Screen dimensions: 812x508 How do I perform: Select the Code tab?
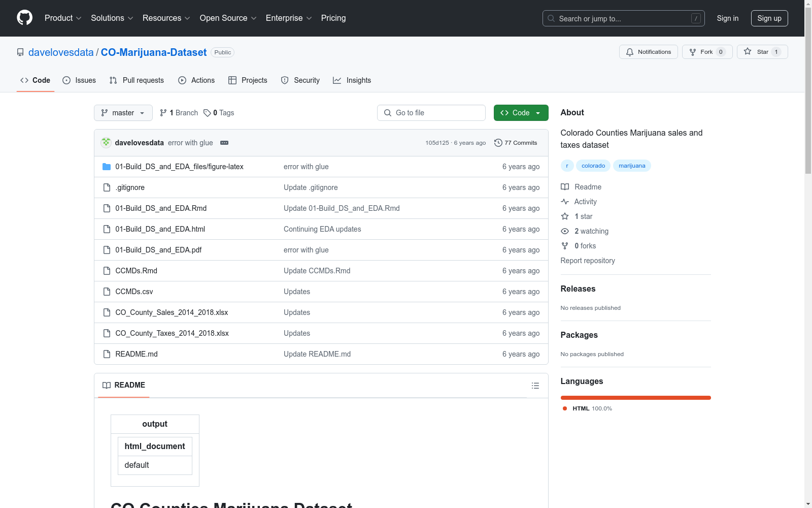(36, 80)
